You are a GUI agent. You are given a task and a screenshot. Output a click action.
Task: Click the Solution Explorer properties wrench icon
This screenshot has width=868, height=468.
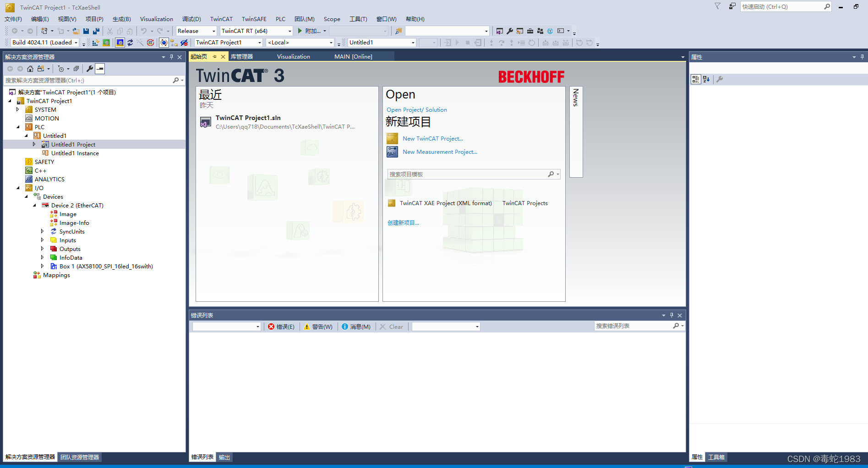click(90, 69)
